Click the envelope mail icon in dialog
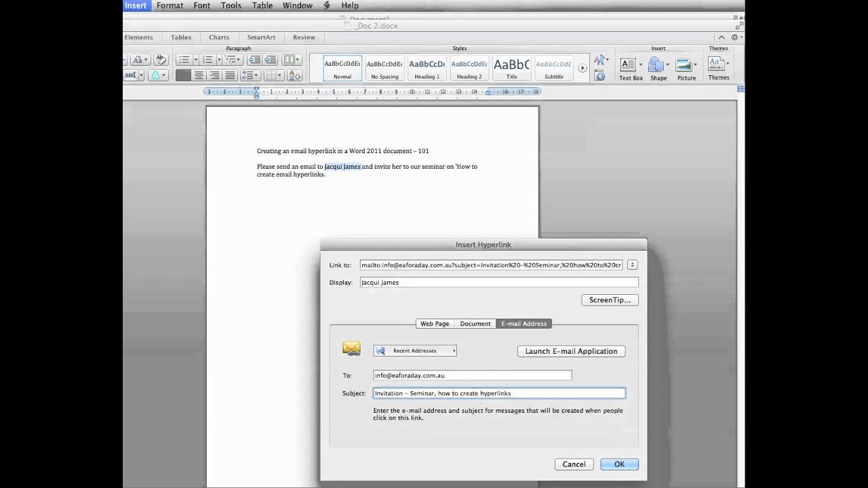The height and width of the screenshot is (488, 868). tap(351, 348)
